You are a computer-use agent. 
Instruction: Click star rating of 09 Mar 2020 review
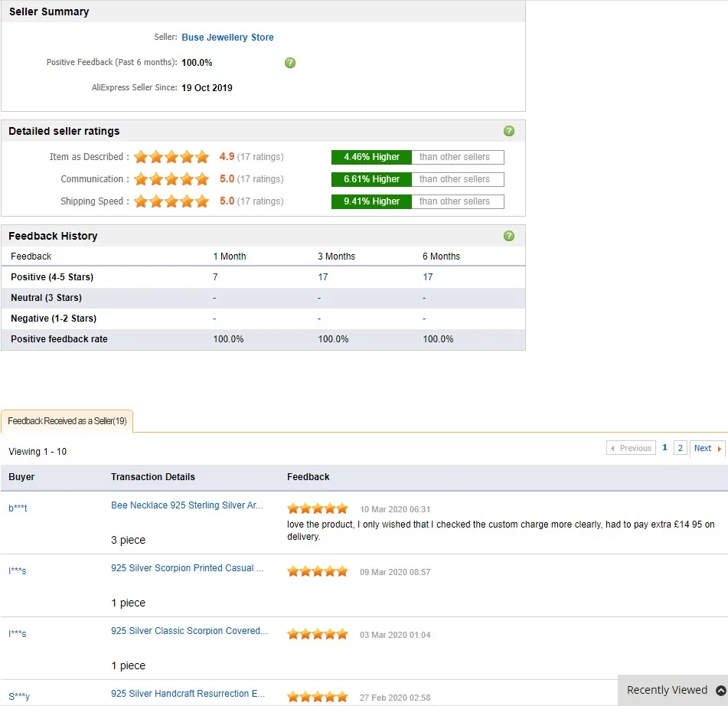[318, 571]
